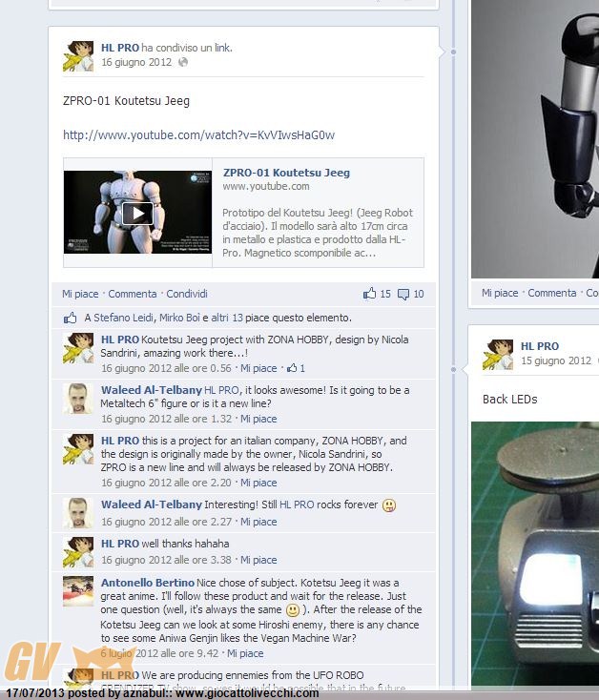Open the youtube.com/watch?v=KvVIwsHaG0w link
Viewport: 599px width, 700px height.
(x=198, y=134)
